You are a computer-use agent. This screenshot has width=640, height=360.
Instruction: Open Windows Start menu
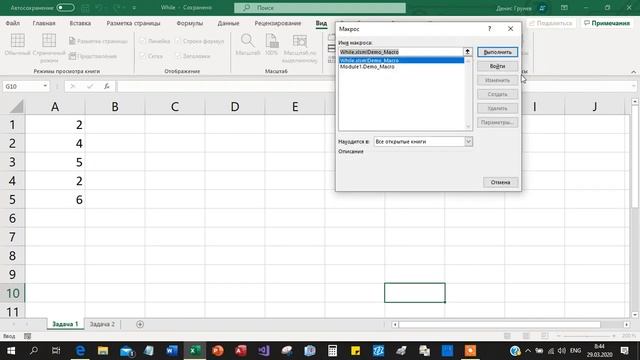pyautogui.click(x=11, y=351)
